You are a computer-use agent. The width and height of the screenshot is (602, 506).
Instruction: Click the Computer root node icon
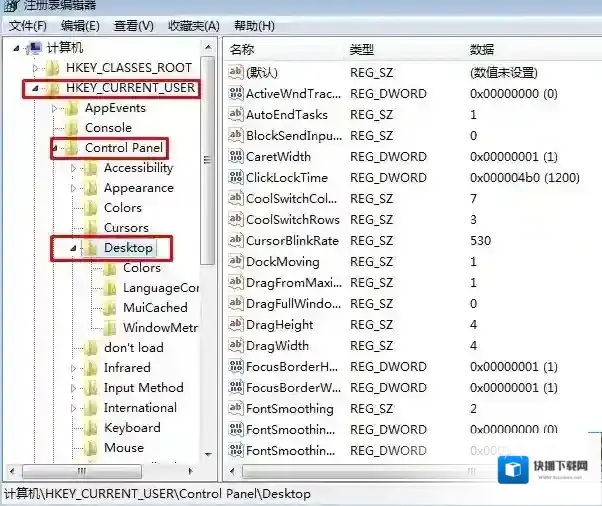pos(33,48)
